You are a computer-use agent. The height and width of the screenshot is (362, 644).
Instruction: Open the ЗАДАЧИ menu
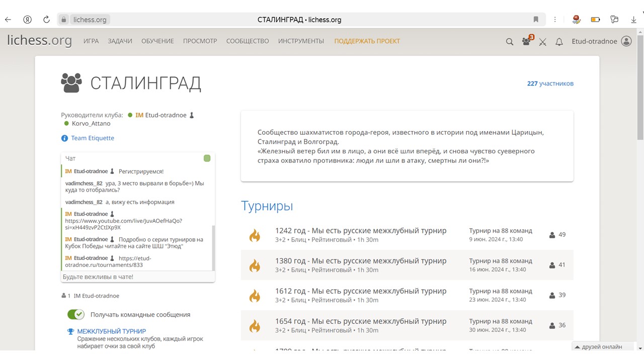(120, 41)
